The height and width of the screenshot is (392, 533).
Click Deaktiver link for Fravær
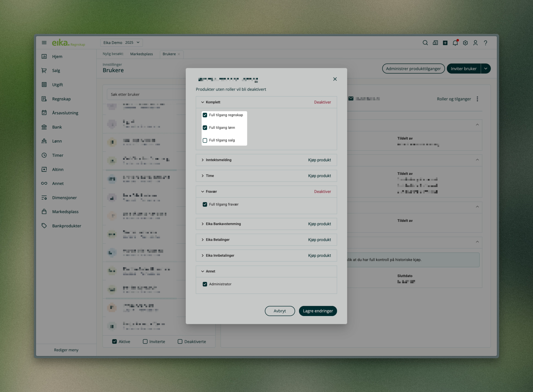(322, 191)
